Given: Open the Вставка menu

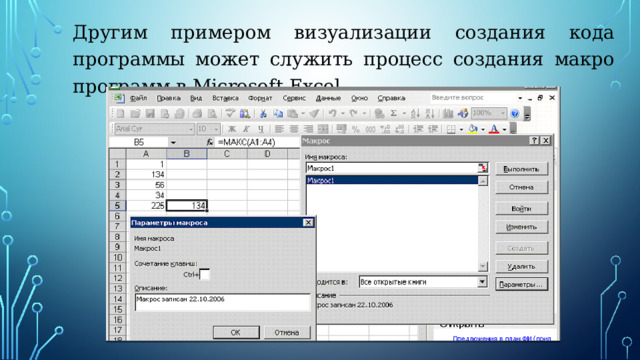Looking at the screenshot, I should pos(225,98).
